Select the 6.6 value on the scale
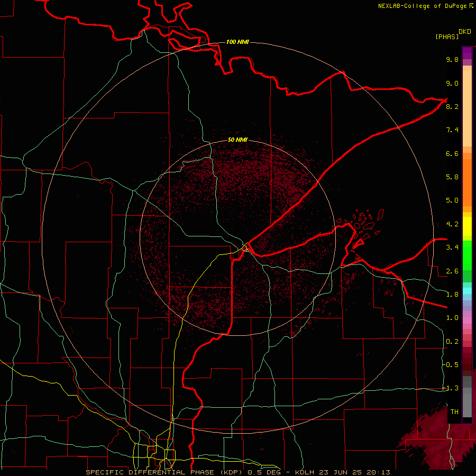476x476 pixels. point(452,153)
